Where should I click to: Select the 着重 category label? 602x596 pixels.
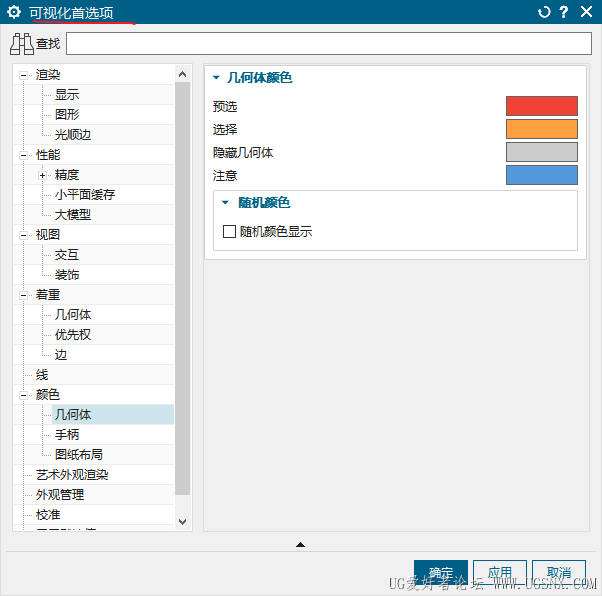click(48, 295)
